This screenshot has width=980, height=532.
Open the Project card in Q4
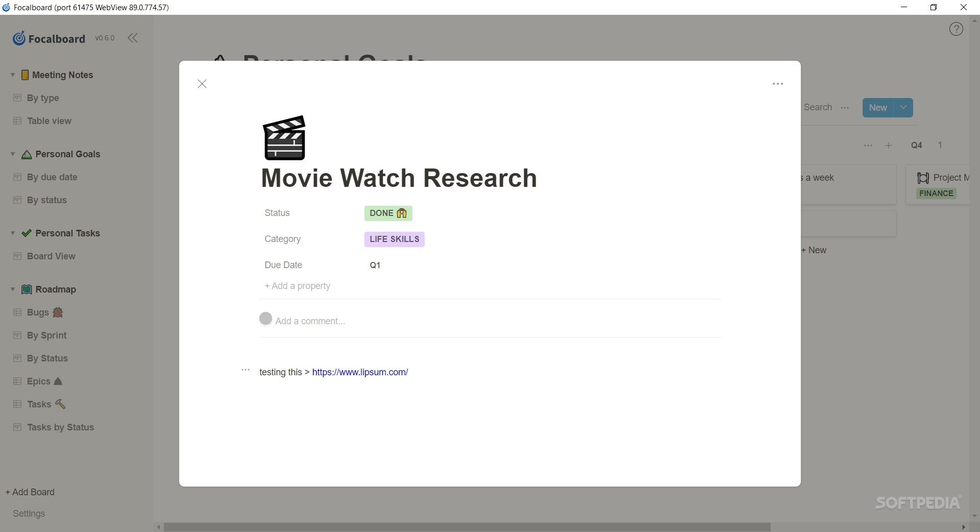[x=938, y=185]
